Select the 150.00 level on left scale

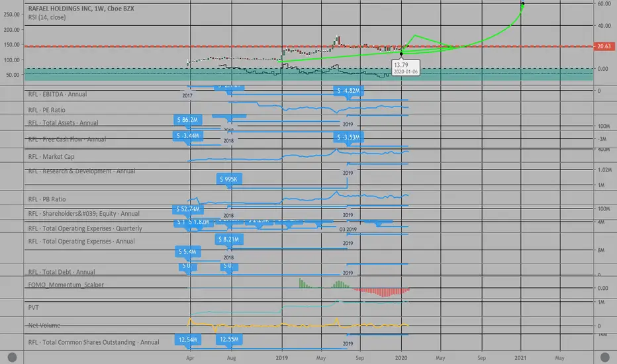(x=11, y=45)
